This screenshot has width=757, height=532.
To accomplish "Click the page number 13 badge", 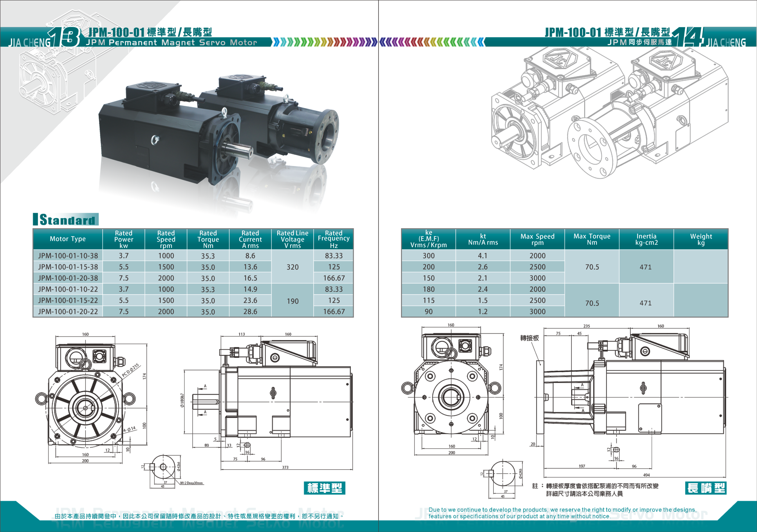I will (x=64, y=37).
